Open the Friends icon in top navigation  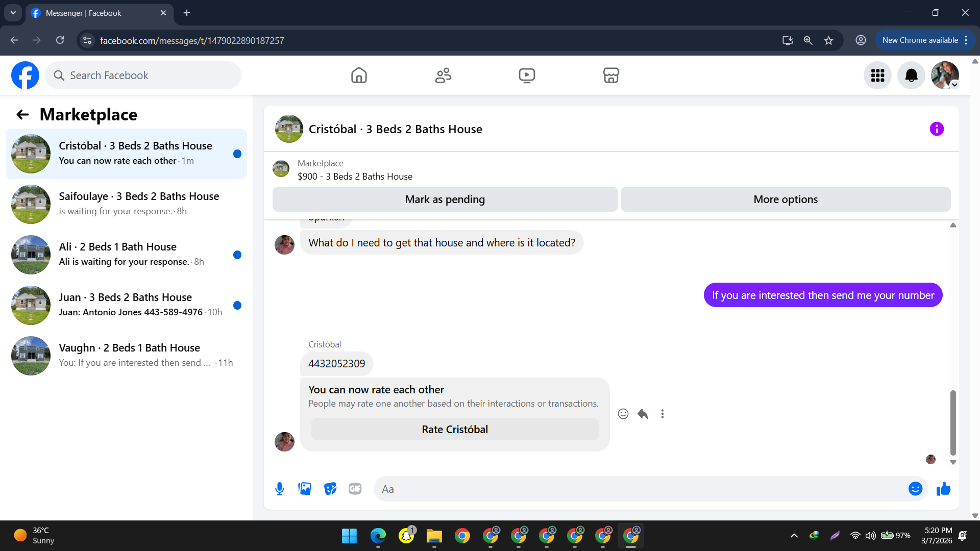[x=443, y=76]
